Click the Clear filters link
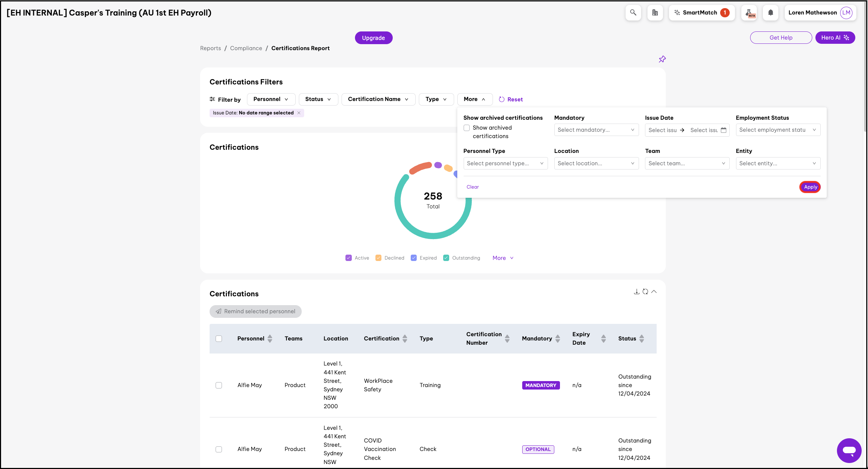Screen dimensions: 868x469 pos(472,187)
